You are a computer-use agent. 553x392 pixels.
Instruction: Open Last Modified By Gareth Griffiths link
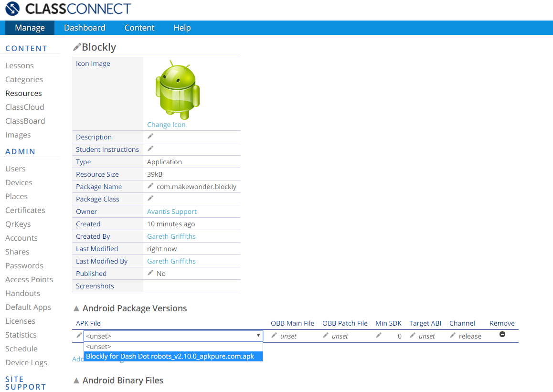(x=171, y=261)
